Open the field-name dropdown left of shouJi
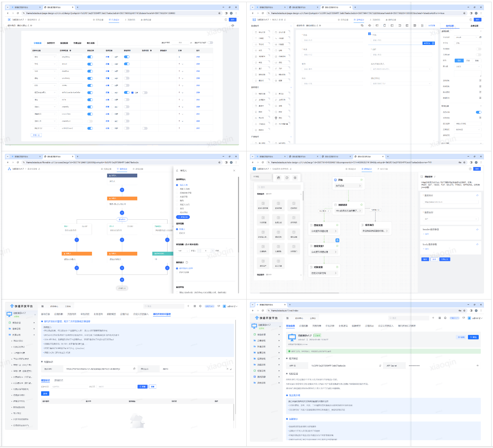Screen dimensions: 493x448 [x=45, y=64]
